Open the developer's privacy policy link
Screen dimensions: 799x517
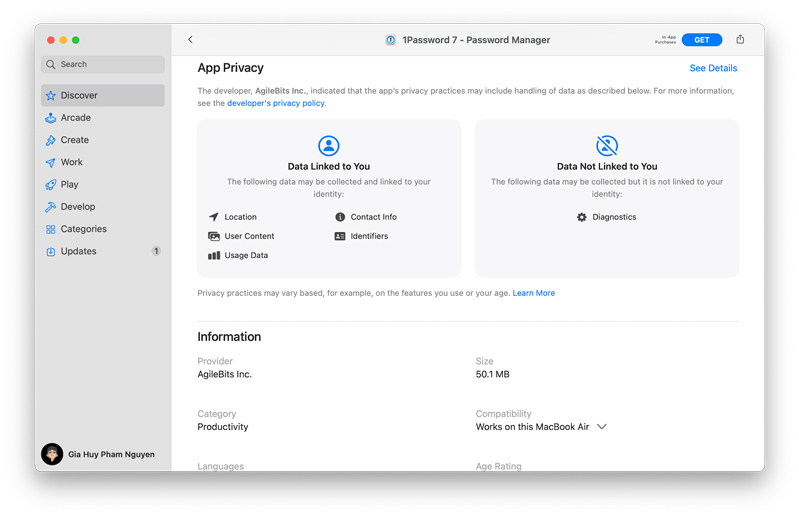tap(276, 103)
